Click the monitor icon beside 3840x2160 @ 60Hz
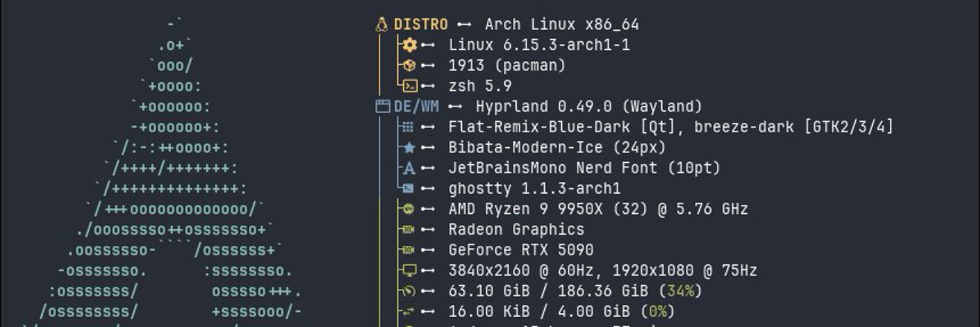This screenshot has height=327, width=980. tap(410, 270)
